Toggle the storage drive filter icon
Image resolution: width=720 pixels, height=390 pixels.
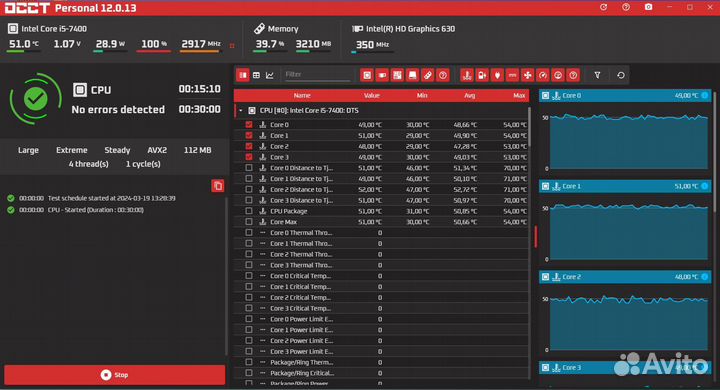coord(412,75)
